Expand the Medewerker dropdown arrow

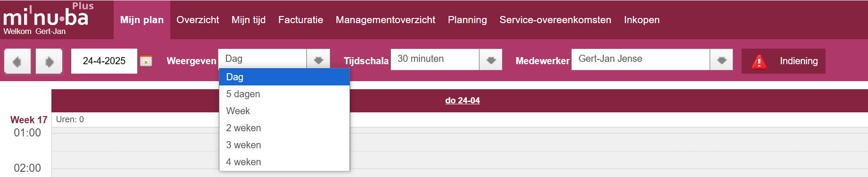point(721,60)
